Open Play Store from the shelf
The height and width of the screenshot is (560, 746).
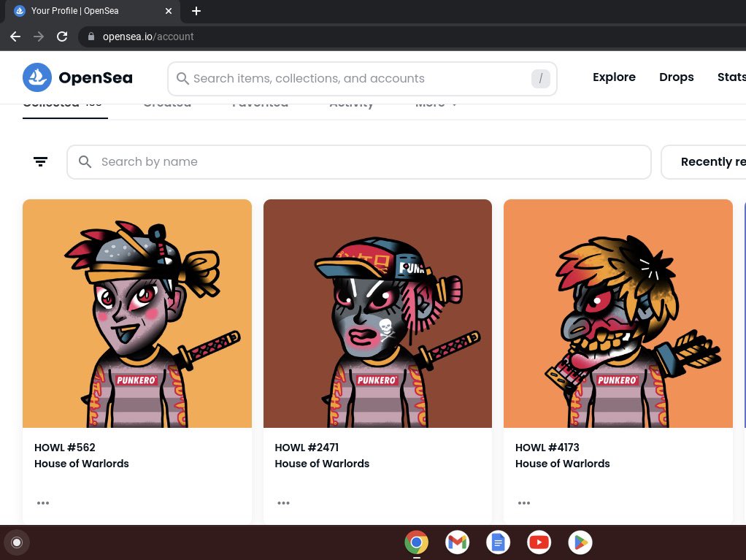tap(580, 542)
